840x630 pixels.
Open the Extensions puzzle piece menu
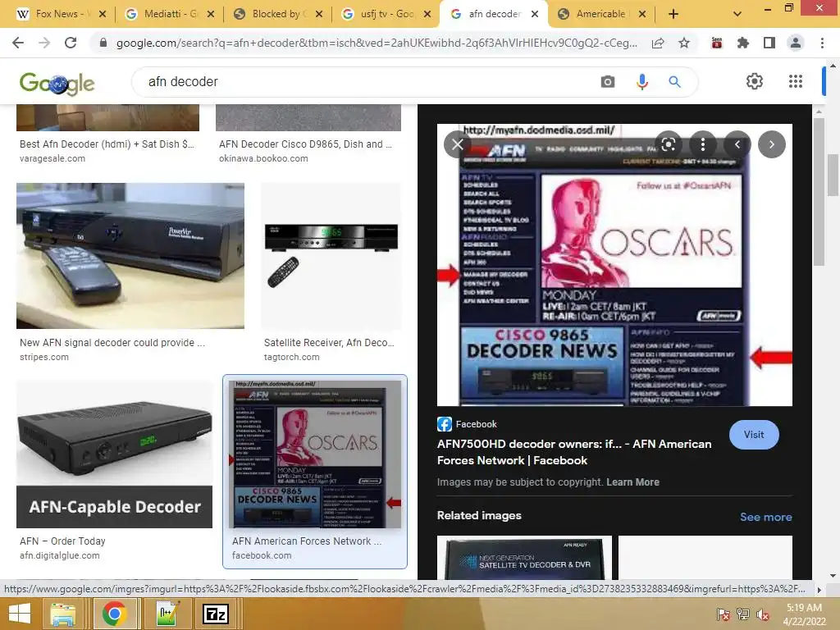743,43
